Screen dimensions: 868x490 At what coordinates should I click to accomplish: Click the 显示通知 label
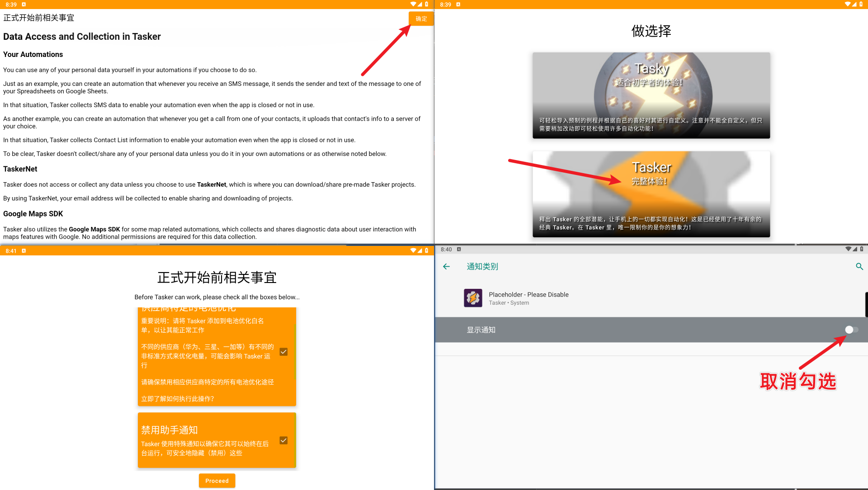(x=481, y=330)
